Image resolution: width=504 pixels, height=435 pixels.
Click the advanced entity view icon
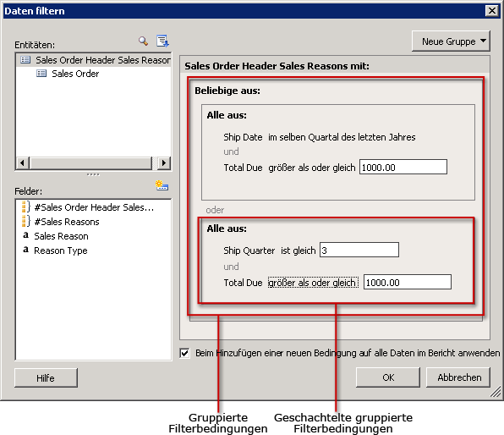162,41
